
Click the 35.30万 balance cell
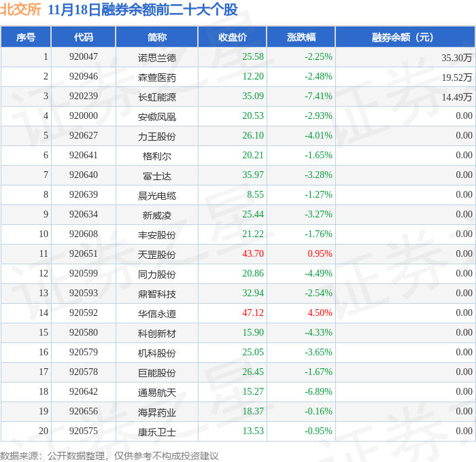click(x=456, y=58)
